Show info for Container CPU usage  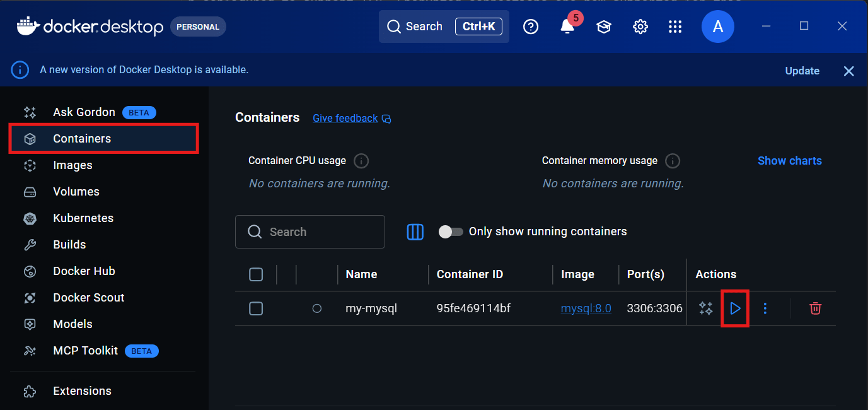pyautogui.click(x=361, y=161)
